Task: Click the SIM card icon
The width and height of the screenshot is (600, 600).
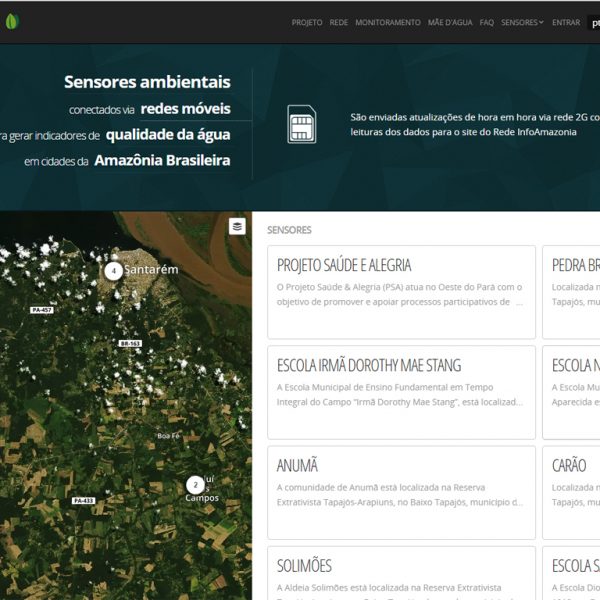Action: point(301,124)
